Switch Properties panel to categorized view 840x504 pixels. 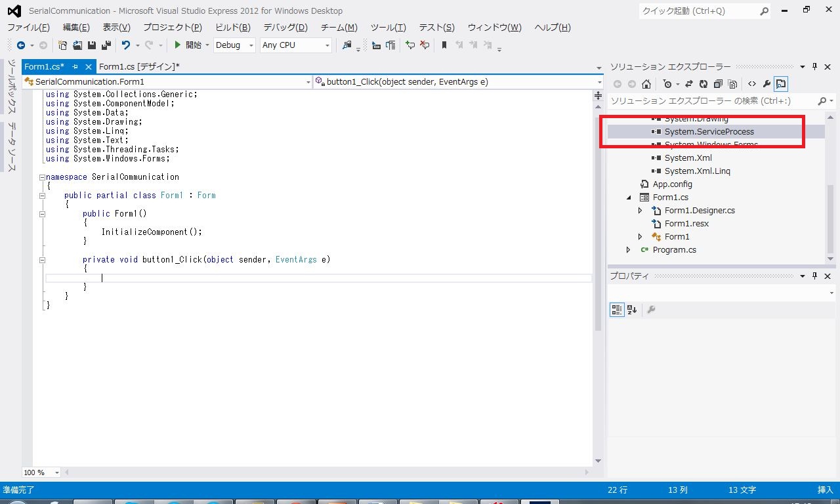coord(617,310)
